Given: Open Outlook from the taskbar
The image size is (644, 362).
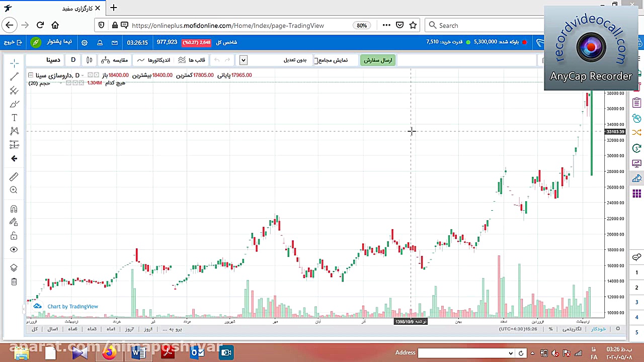Looking at the screenshot, I should point(197,352).
